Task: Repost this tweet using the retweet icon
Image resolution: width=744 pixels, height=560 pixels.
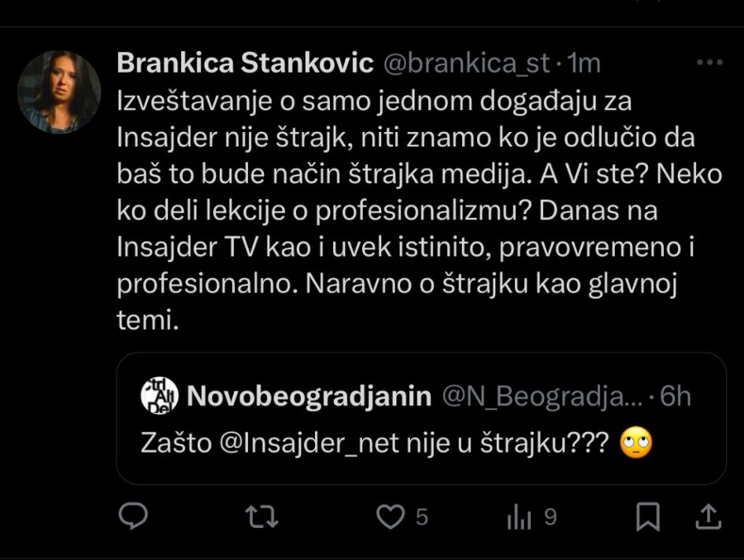Action: point(262,517)
